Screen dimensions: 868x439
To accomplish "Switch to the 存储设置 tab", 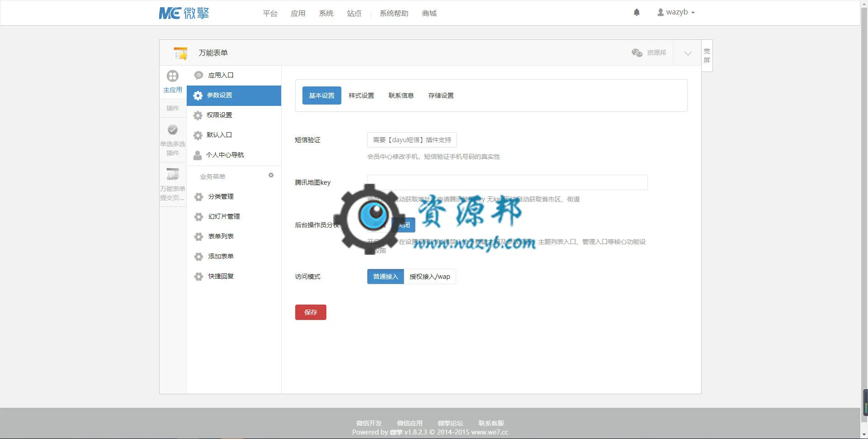I will tap(441, 95).
